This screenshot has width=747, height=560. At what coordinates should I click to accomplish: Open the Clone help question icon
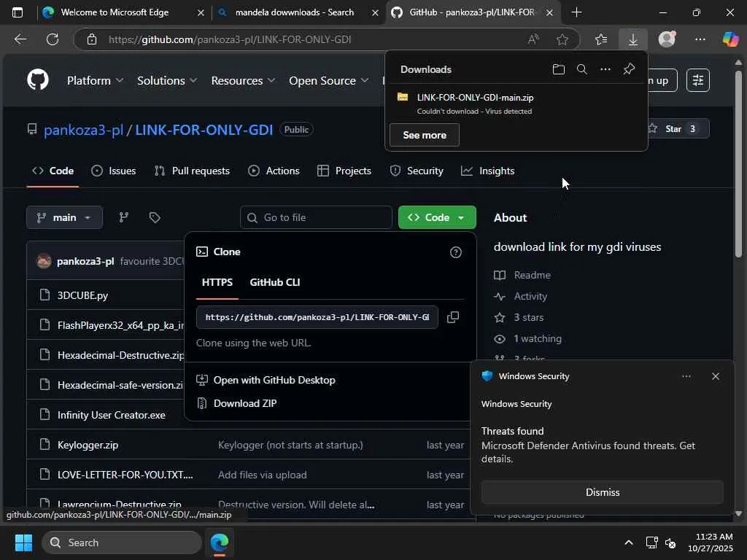(455, 252)
